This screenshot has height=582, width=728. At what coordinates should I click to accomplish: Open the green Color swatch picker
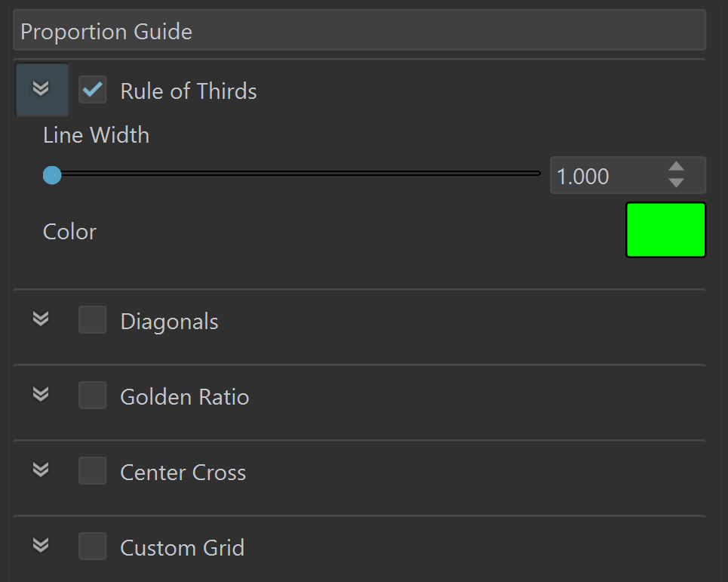click(666, 229)
